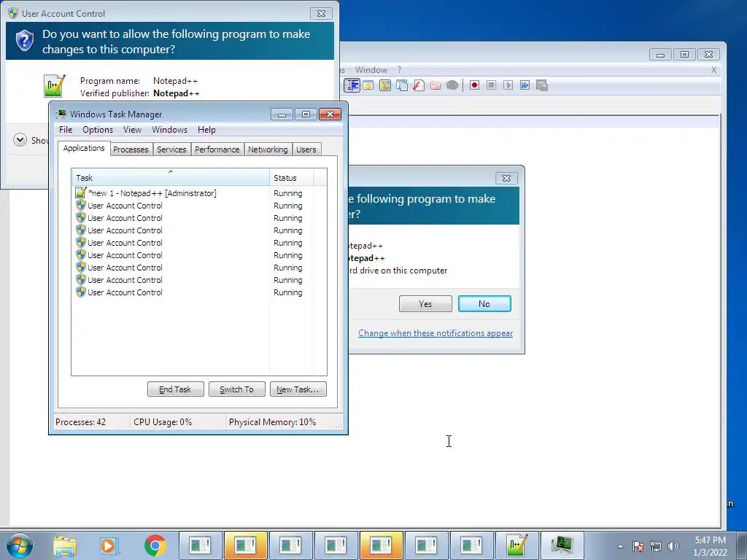Open the Window menu in Notepad++
The image size is (747, 560).
(371, 69)
